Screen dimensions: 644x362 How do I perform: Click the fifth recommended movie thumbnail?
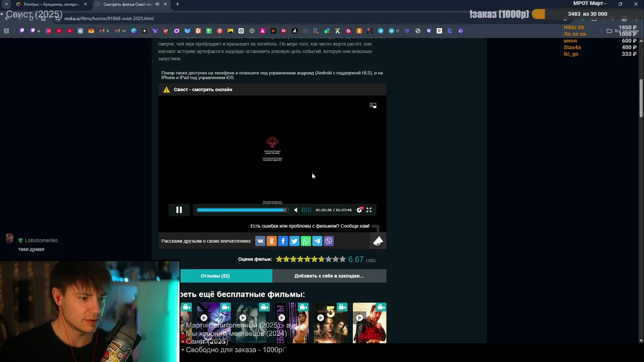coord(331,323)
